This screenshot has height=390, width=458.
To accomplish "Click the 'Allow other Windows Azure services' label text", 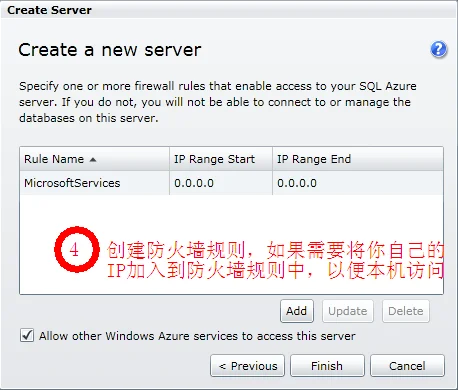I will point(197,336).
